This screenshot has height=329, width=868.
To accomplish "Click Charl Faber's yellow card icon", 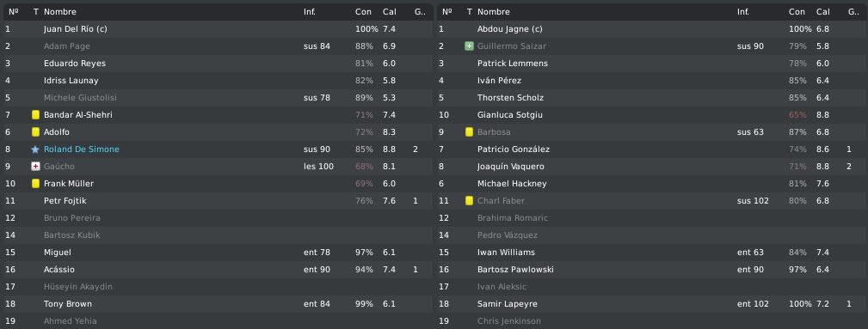I will coord(469,201).
